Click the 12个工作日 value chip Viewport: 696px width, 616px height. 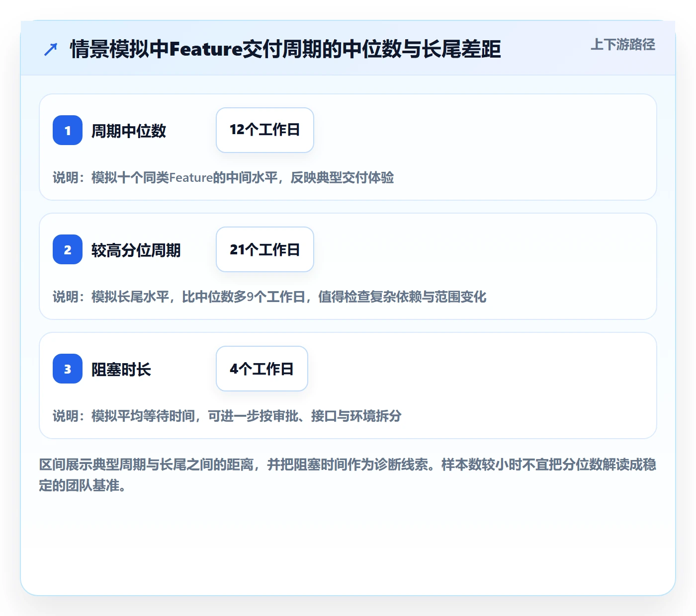coord(265,130)
